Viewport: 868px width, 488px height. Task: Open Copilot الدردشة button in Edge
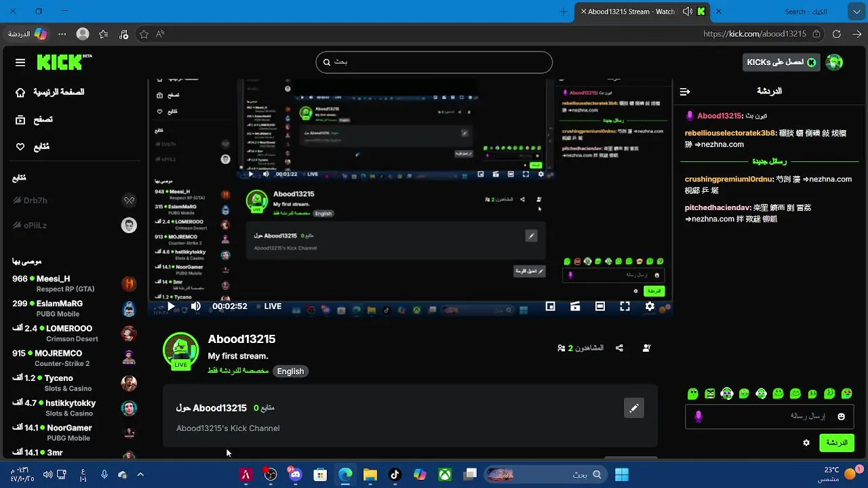[28, 34]
